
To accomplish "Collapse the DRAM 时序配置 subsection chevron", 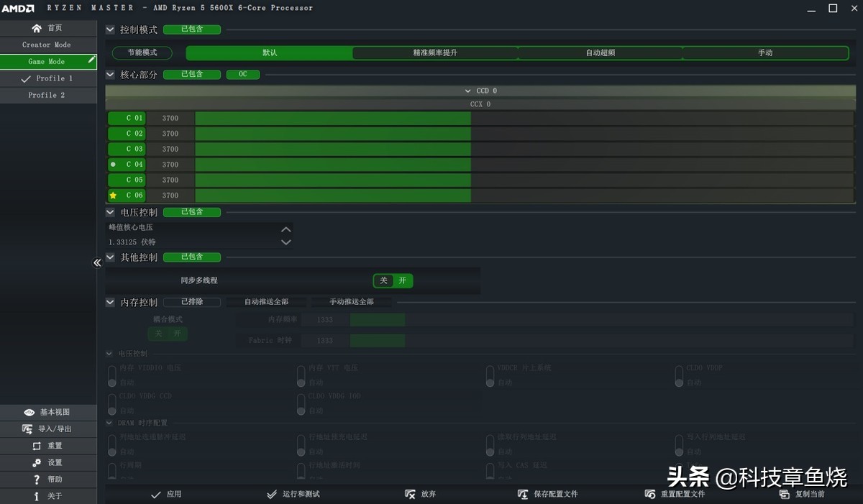I will (x=109, y=423).
